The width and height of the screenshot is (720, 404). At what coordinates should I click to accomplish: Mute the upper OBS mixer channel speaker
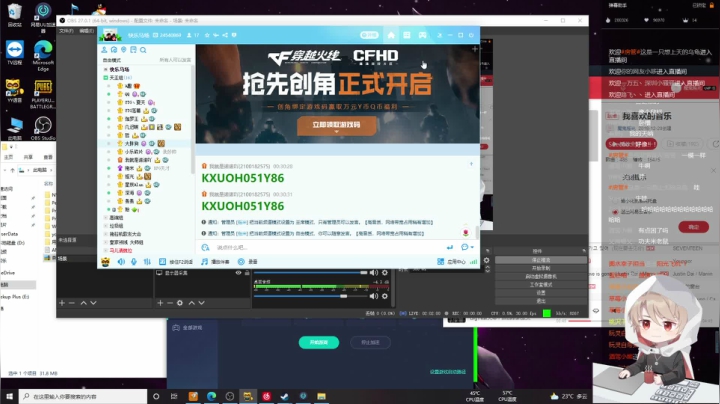coord(374,273)
